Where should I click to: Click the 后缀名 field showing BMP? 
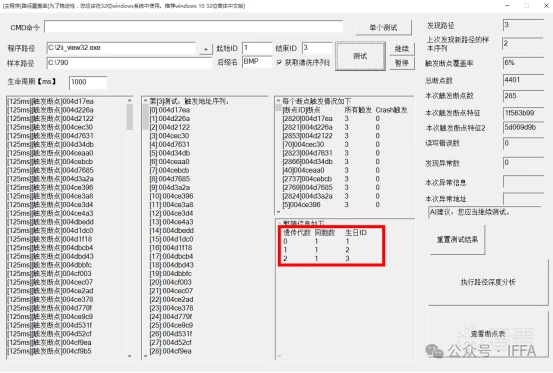[x=257, y=62]
